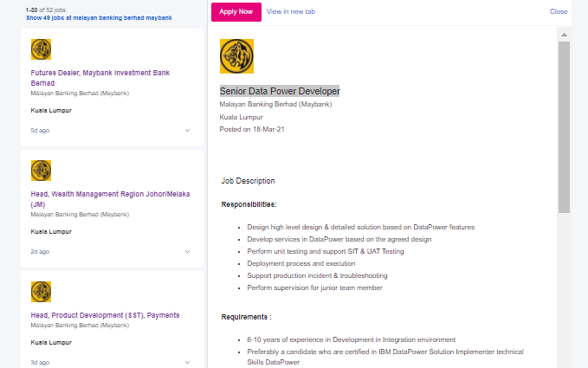Viewport: 588px width, 368px height.
Task: Open job via View in new tab
Action: 291,11
